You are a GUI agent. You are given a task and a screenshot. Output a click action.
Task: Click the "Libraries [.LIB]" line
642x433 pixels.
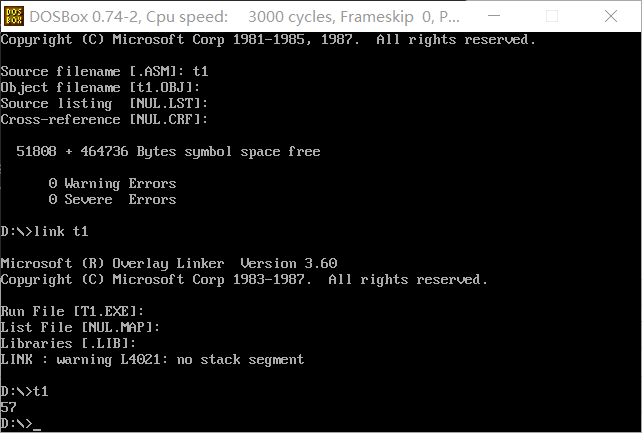click(68, 344)
